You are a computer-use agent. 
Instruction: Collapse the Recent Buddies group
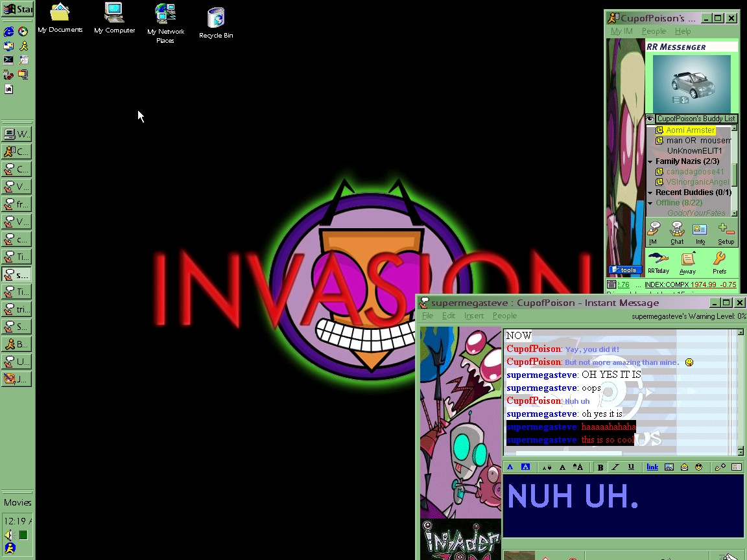(x=650, y=193)
